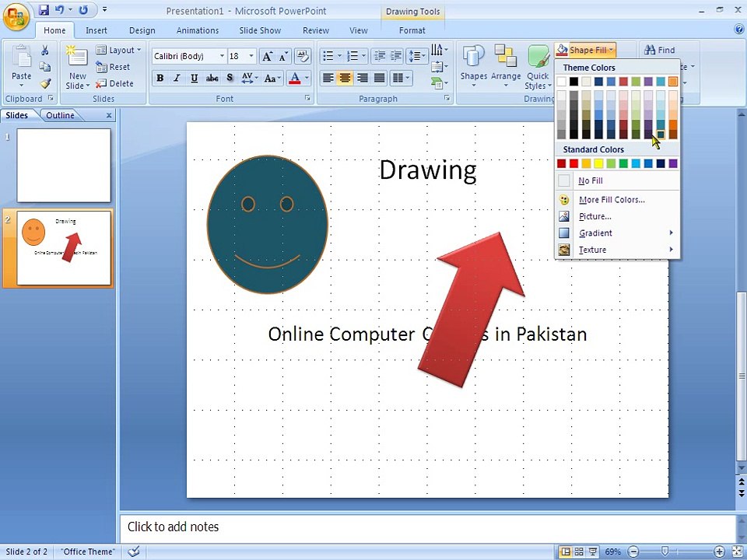This screenshot has height=560, width=747.
Task: Open More Fill Colors dialog
Action: tap(617, 200)
